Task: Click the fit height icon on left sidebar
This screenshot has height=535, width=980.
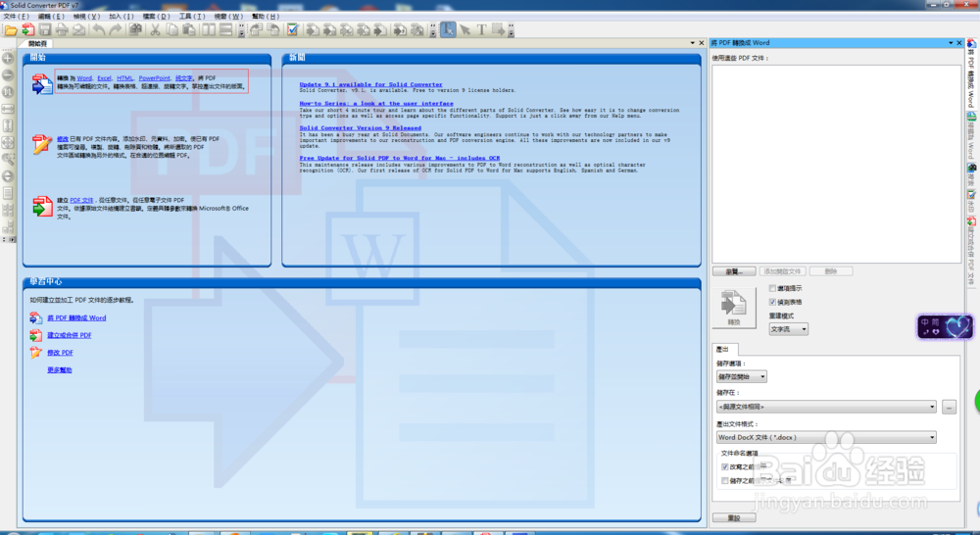Action: click(8, 125)
